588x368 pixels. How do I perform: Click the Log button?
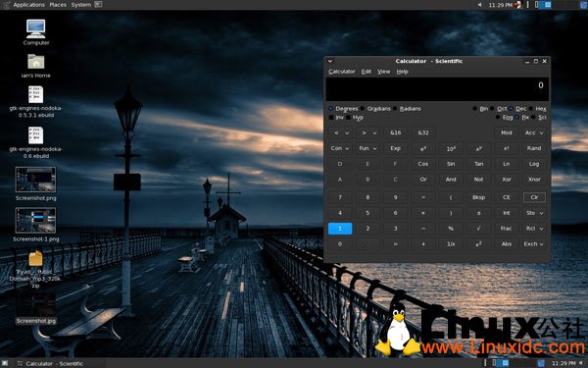534,164
